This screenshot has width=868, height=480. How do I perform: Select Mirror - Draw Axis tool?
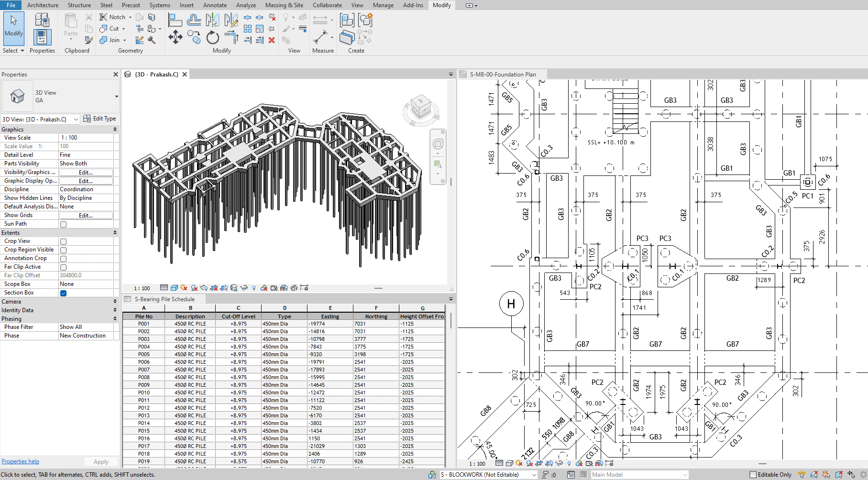point(231,20)
